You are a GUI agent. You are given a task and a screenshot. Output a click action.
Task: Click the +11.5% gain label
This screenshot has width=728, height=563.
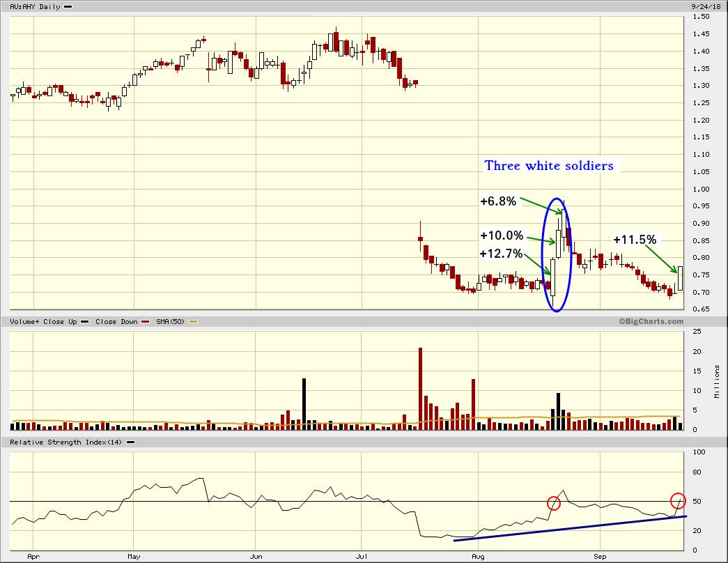pyautogui.click(x=635, y=240)
